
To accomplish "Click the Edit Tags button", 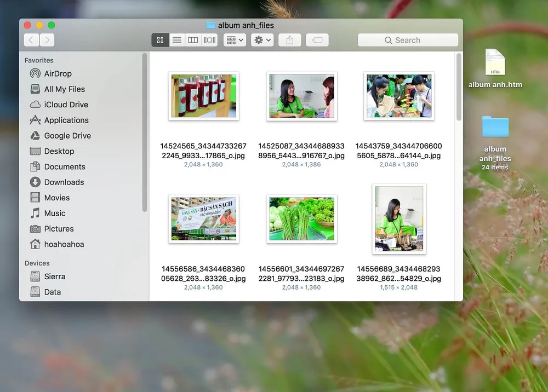I will (x=317, y=40).
